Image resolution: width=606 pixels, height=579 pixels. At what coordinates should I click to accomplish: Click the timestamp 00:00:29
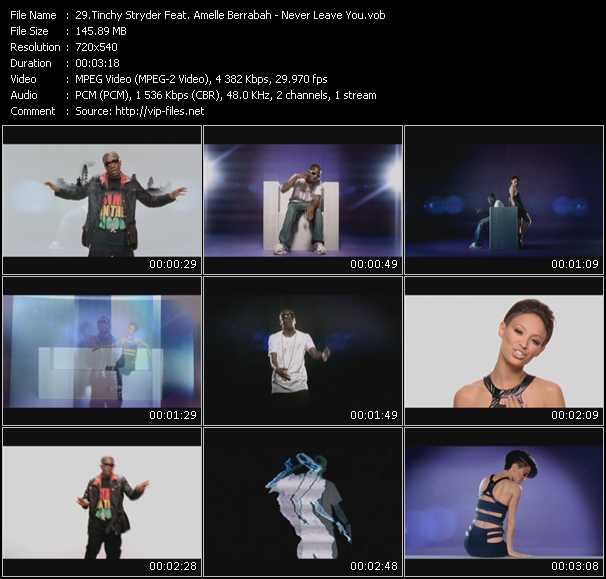(173, 264)
